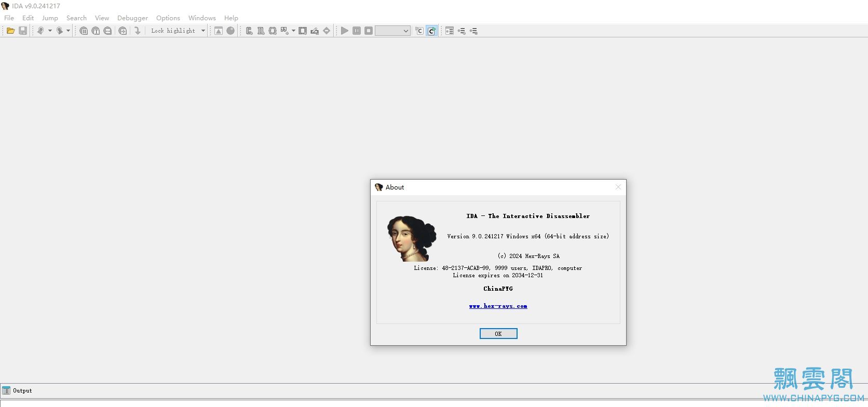Click the text search 'T' circular icon
The height and width of the screenshot is (407, 868).
[x=96, y=31]
